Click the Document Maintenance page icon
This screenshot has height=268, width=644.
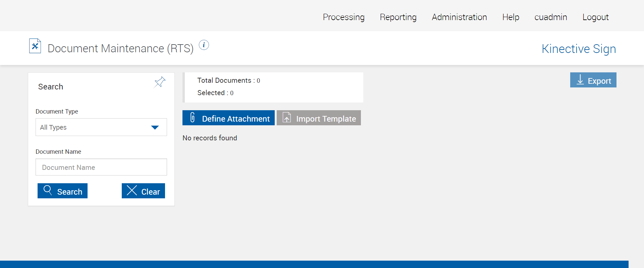35,46
